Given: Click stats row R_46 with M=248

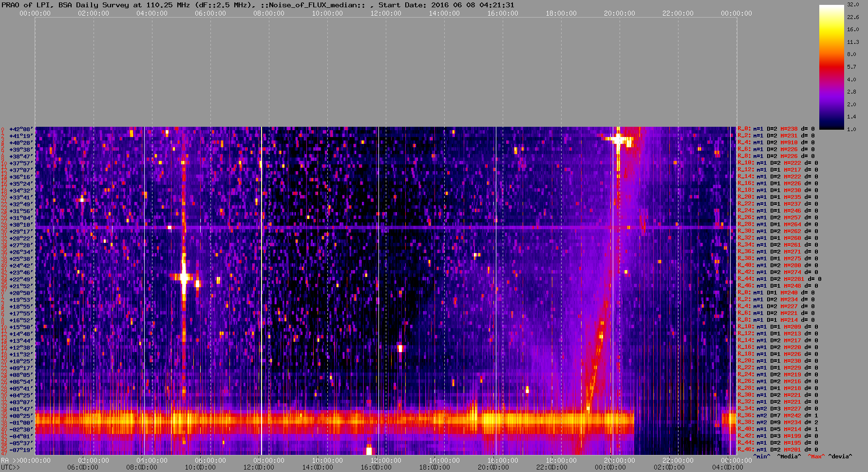Looking at the screenshot, I should coord(778,286).
